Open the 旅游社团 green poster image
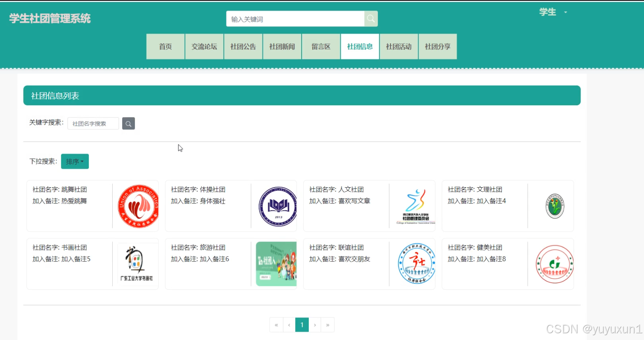This screenshot has height=340, width=644. coord(276,264)
